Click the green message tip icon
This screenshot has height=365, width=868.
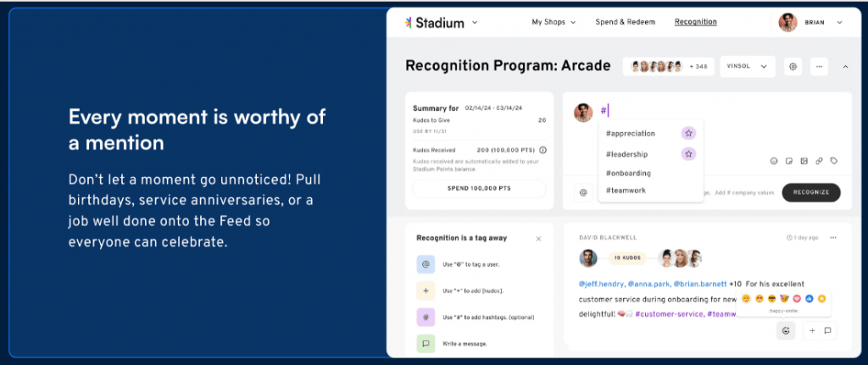point(426,344)
